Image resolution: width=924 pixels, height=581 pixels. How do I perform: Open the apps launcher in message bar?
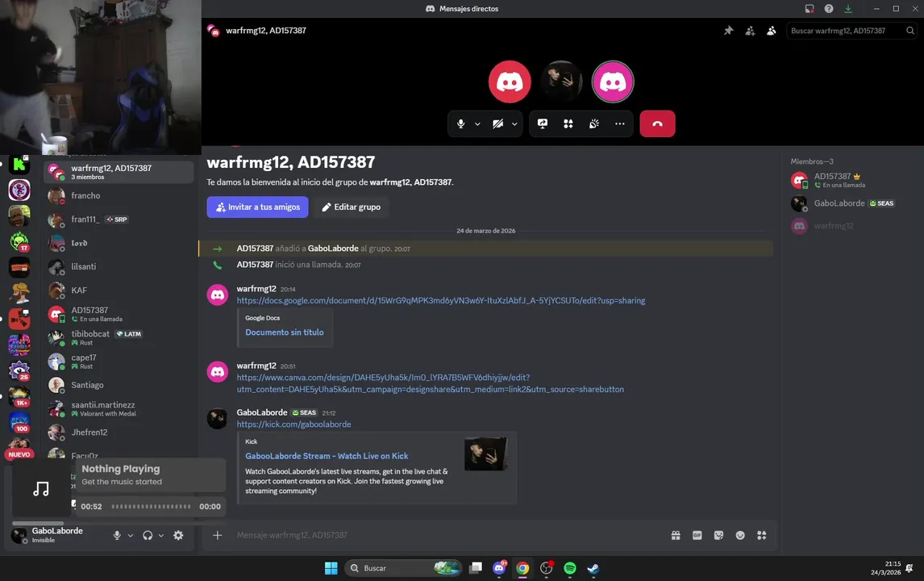762,535
